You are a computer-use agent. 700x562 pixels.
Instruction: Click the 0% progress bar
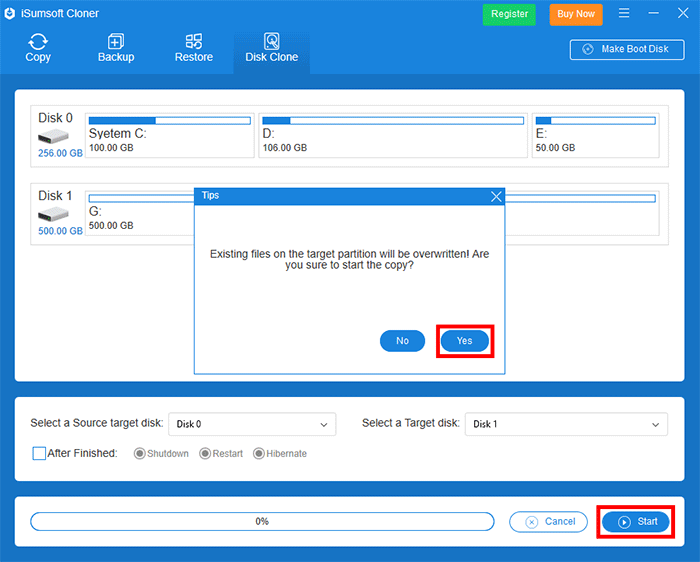point(262,521)
